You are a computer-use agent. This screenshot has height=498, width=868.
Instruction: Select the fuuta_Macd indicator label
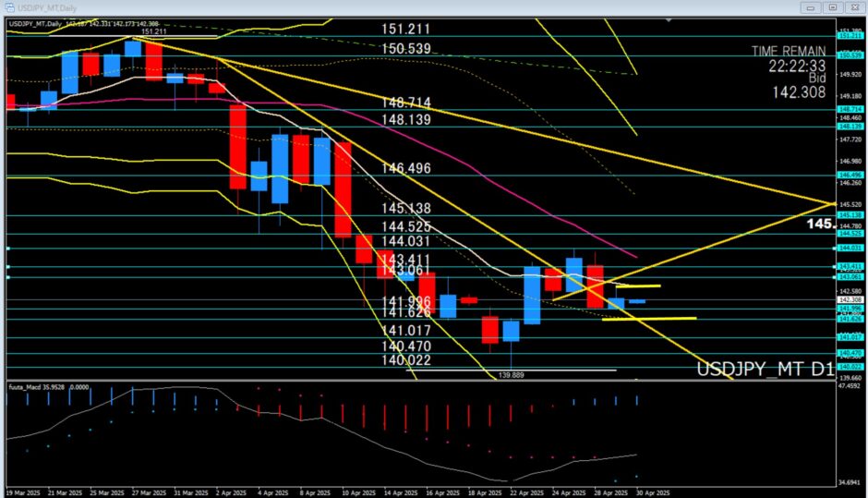tap(35, 386)
